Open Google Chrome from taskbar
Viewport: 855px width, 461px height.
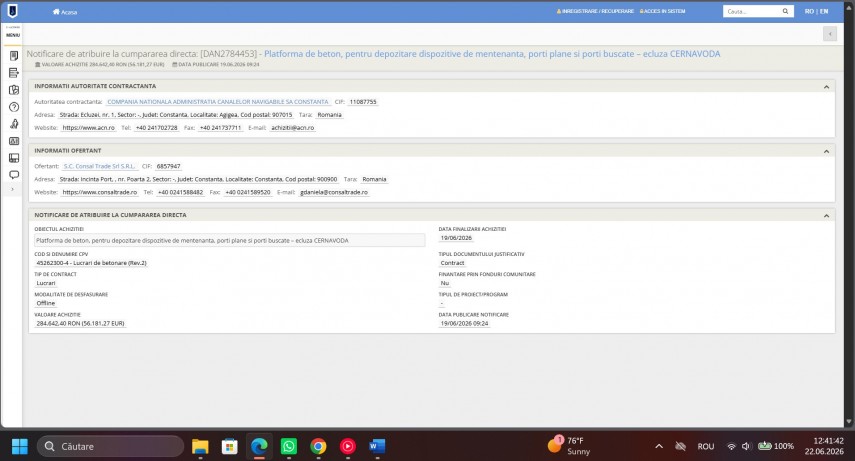[318, 446]
